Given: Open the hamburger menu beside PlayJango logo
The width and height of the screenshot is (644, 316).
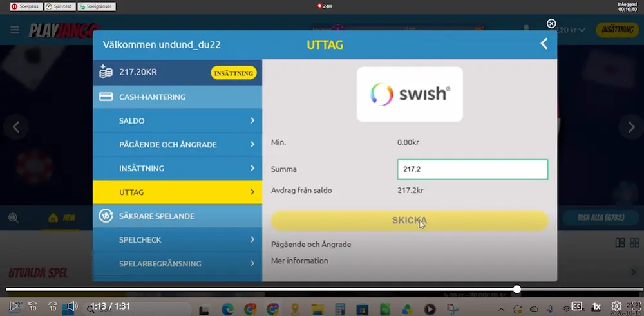Looking at the screenshot, I should [15, 30].
